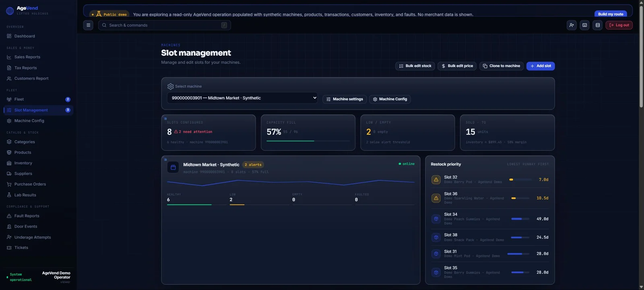Click the 10.5d runway value
The height and width of the screenshot is (290, 644).
(x=542, y=198)
